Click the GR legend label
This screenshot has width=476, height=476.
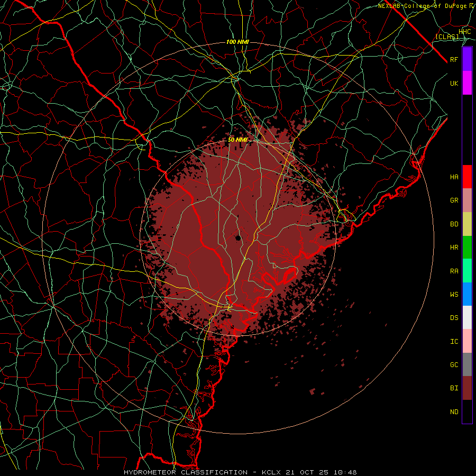(454, 200)
